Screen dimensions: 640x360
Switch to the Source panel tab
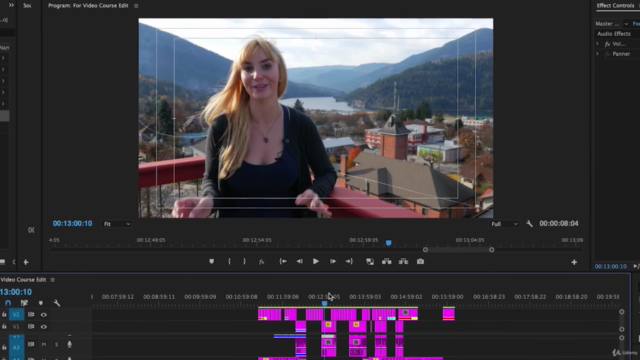(x=27, y=6)
